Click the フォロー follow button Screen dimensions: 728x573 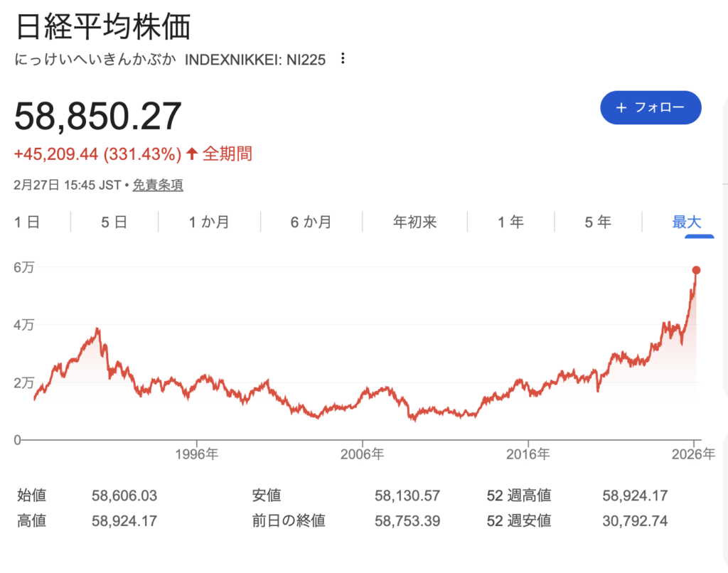651,107
